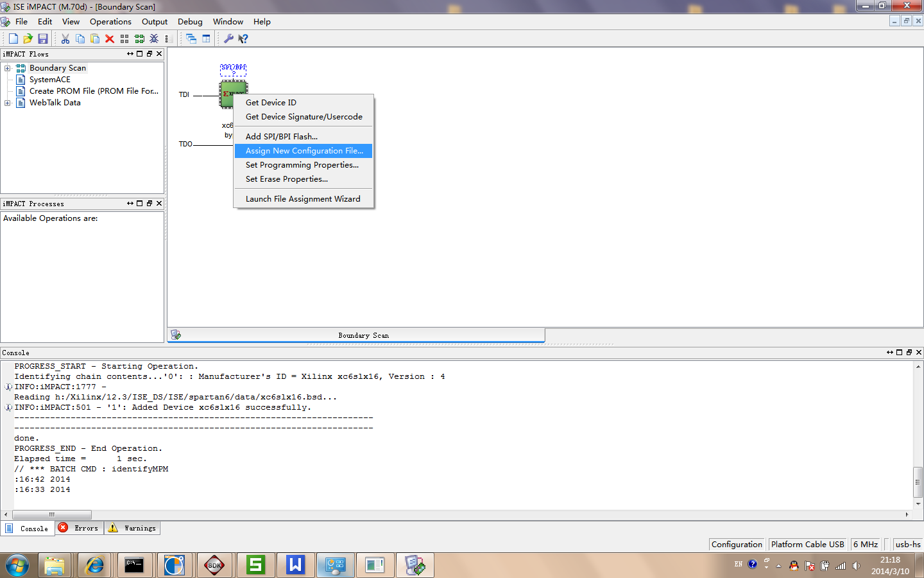Select SystemACE in iMPACT Flows
The image size is (924, 578).
pos(49,80)
